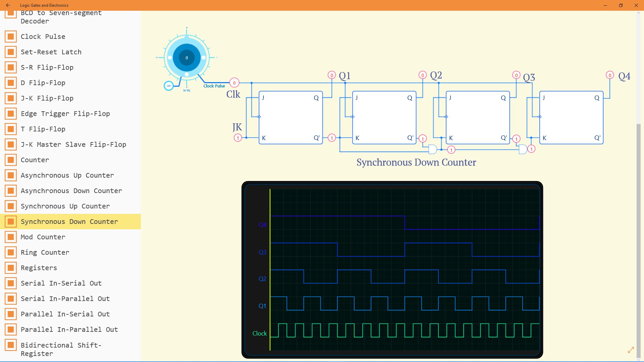The image size is (644, 362).
Task: Open the Synchronous Up Counter topic
Action: click(11, 206)
